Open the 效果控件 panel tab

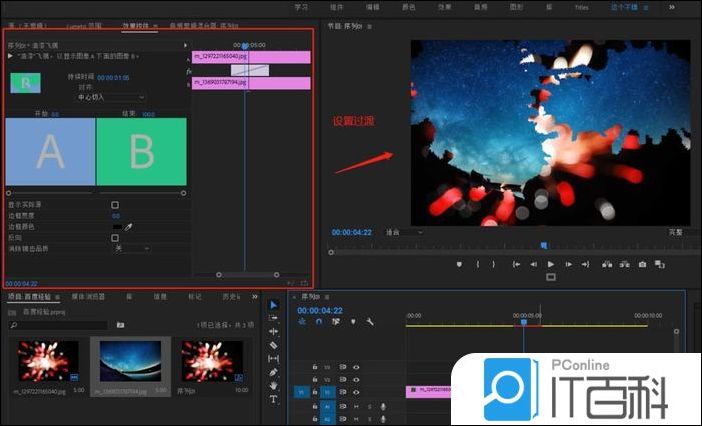(x=133, y=23)
